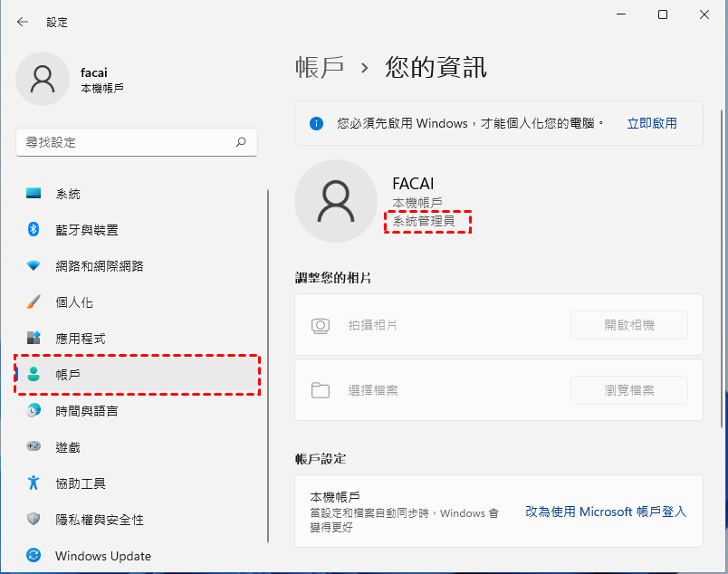Click the 拍攝相片 label
Image resolution: width=728 pixels, height=574 pixels.
coord(373,325)
